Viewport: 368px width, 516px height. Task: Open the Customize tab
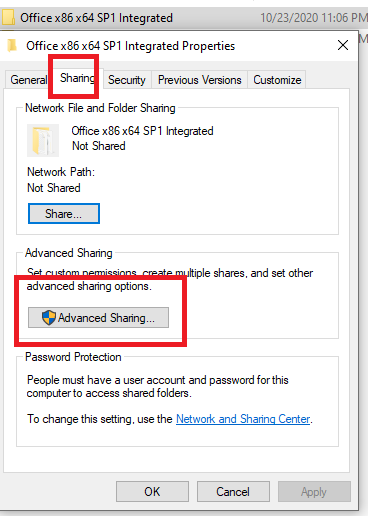click(277, 80)
